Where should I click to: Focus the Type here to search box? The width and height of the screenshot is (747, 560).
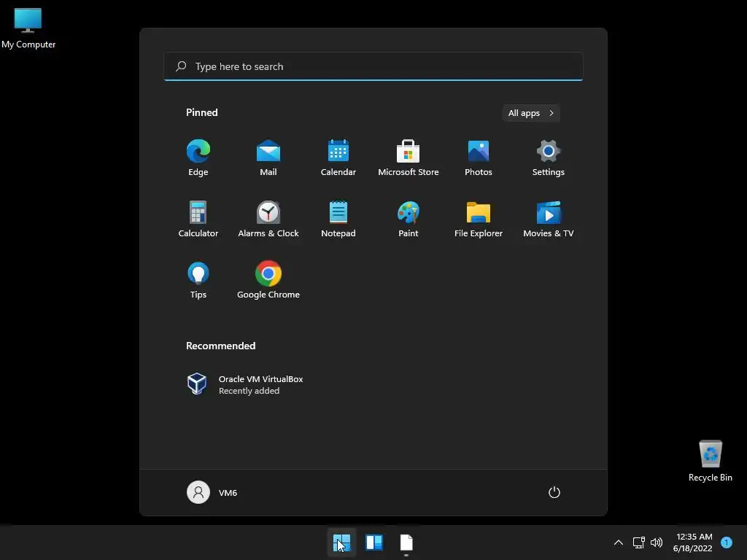pos(373,66)
